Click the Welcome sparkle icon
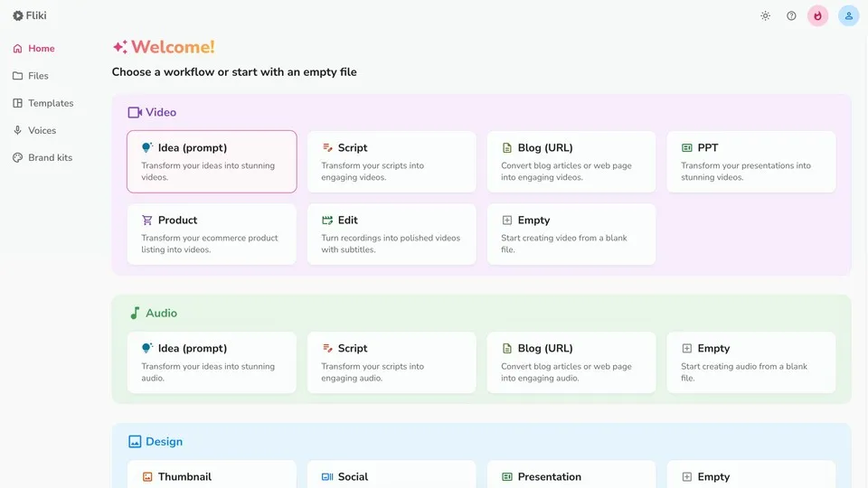The image size is (868, 488). tap(120, 47)
